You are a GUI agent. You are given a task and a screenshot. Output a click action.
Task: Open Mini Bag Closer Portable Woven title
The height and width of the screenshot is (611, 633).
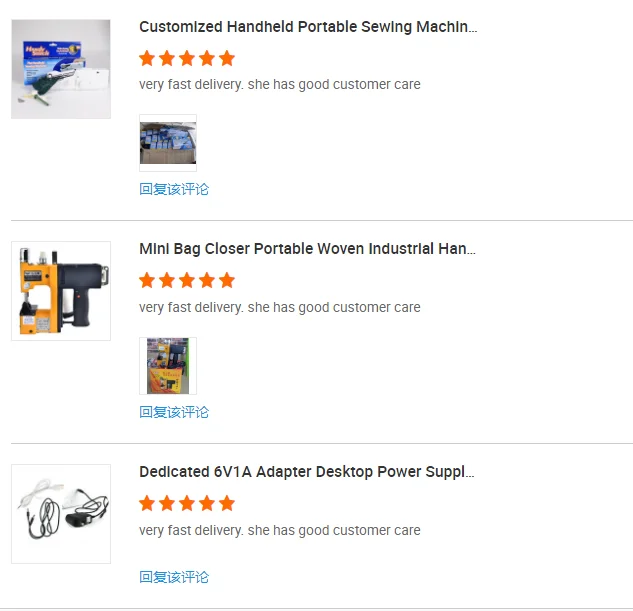point(307,249)
